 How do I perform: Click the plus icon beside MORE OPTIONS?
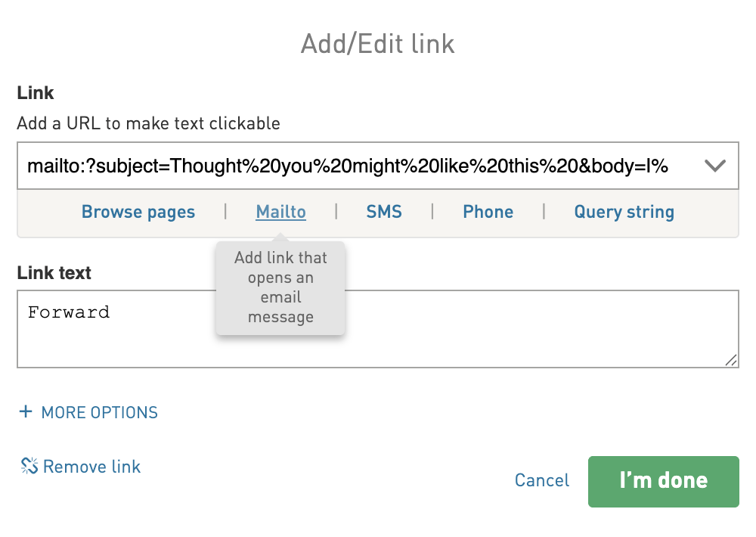pos(26,411)
